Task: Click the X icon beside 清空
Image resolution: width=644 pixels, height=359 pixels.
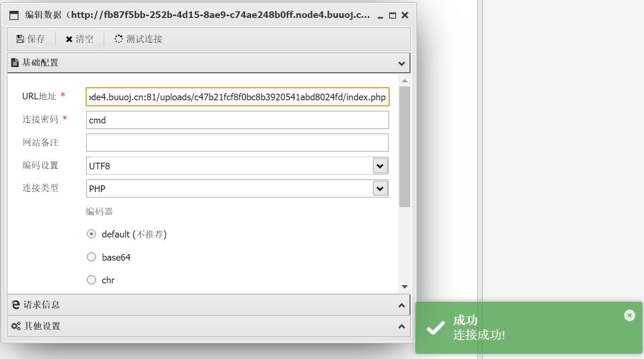Action: 69,39
